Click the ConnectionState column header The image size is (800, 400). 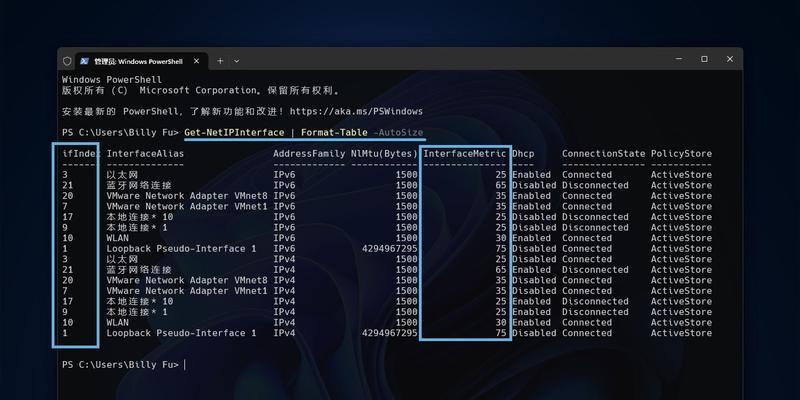click(603, 154)
